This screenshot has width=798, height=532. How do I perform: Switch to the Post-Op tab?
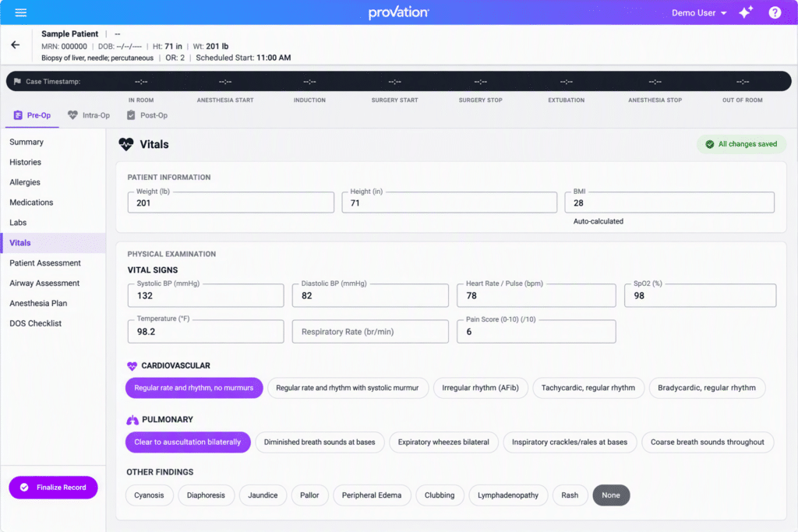pyautogui.click(x=147, y=115)
